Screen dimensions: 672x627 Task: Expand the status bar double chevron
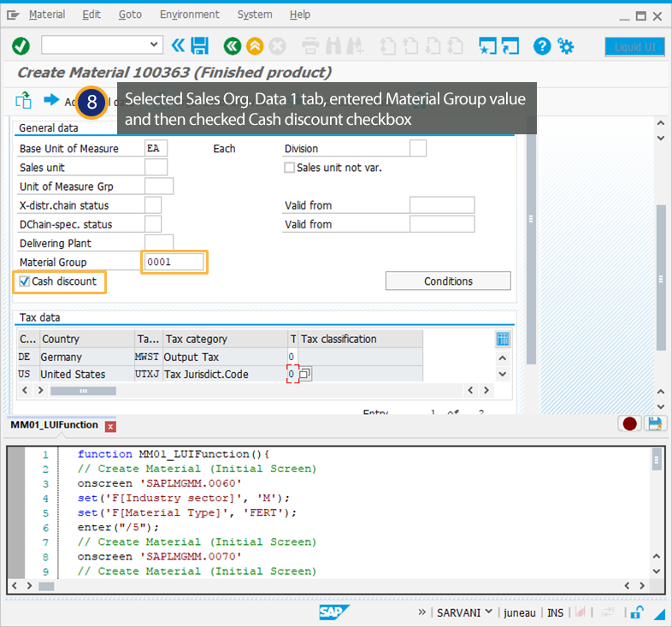click(x=421, y=612)
